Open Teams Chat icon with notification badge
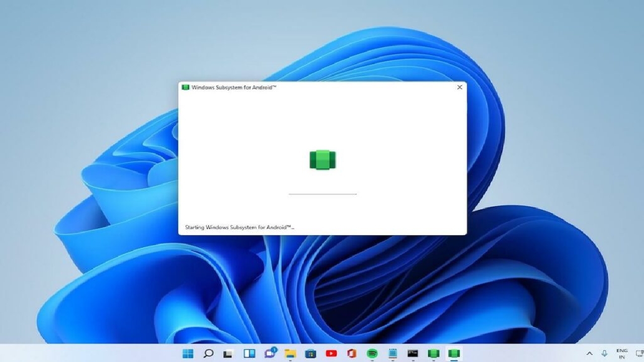Viewport: 644px width, 362px height. point(270,352)
